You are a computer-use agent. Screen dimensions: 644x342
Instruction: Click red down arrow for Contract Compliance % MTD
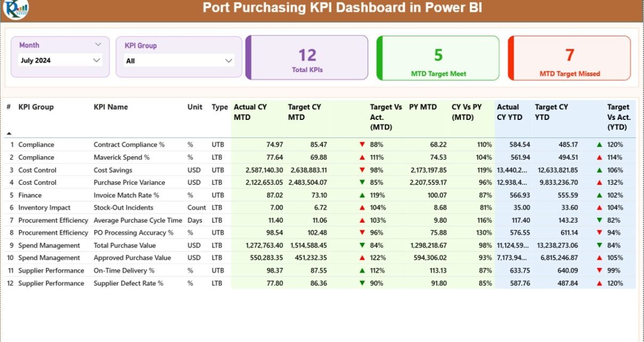[x=362, y=144]
